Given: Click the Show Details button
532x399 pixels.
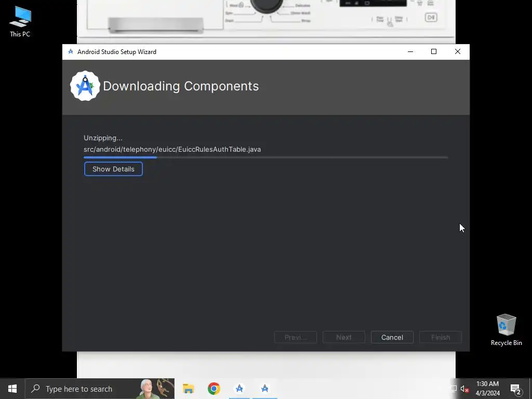Looking at the screenshot, I should click(x=113, y=169).
